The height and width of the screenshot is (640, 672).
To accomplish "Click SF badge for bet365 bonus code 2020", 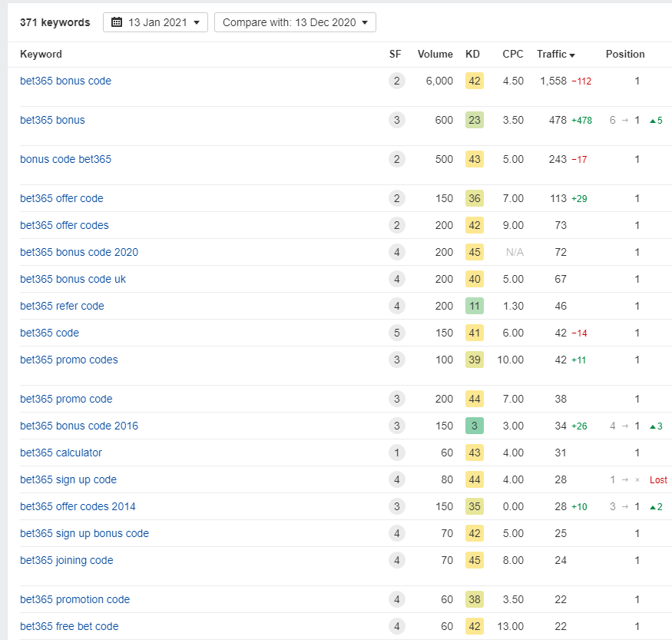I will tap(396, 252).
